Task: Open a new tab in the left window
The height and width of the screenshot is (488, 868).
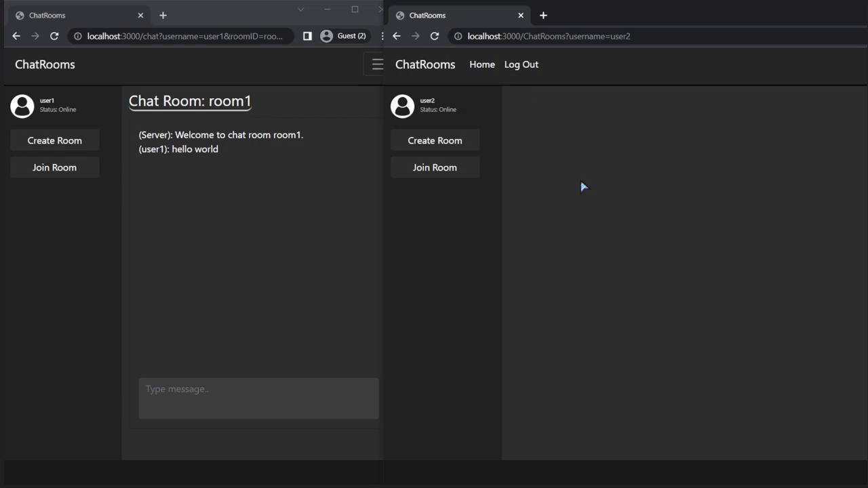Action: coord(163,15)
